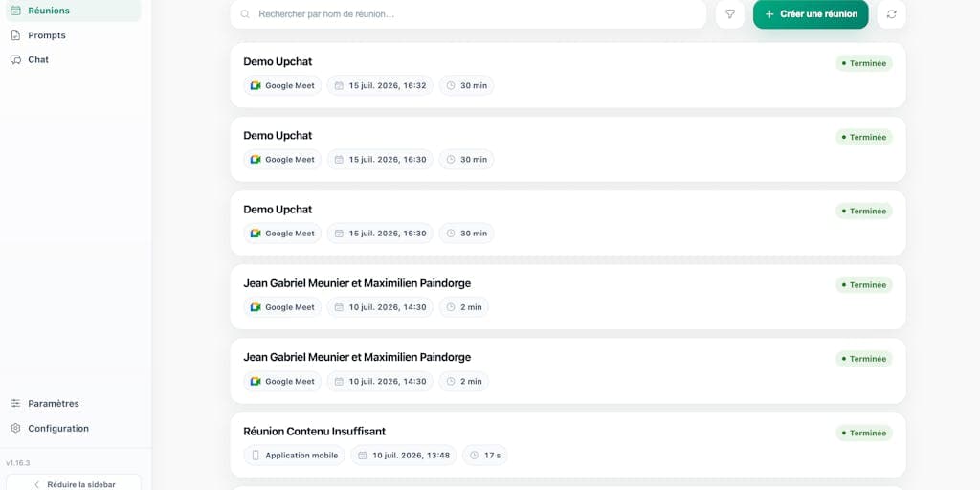Screen dimensions: 980x490
Task: Click the search magnifier icon
Action: (246, 13)
